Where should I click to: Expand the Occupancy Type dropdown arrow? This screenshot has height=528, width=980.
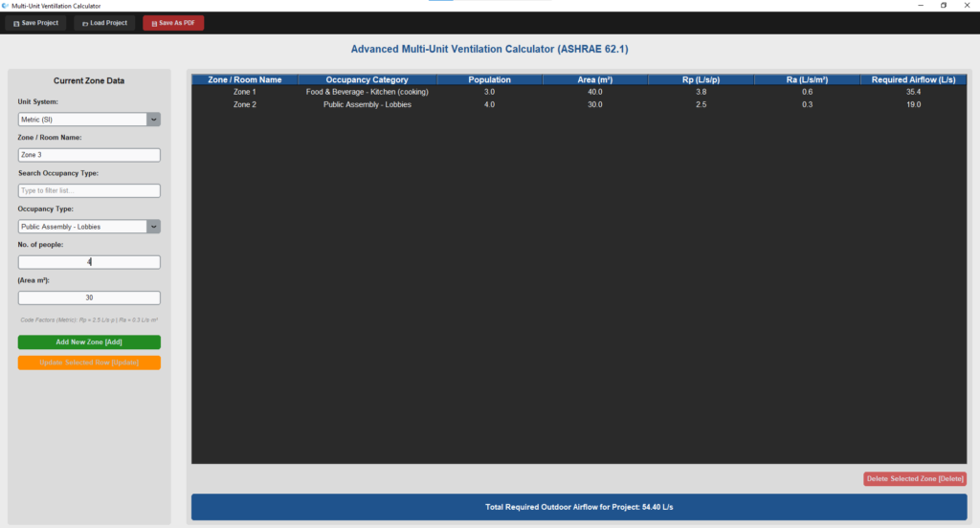pos(154,227)
